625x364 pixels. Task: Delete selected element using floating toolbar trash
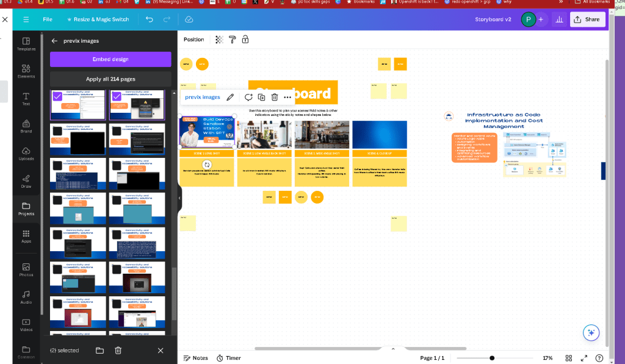[275, 97]
